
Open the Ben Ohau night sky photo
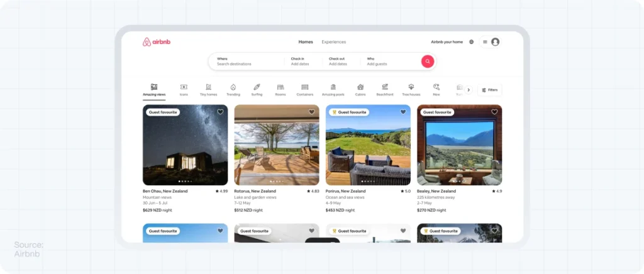pos(186,145)
